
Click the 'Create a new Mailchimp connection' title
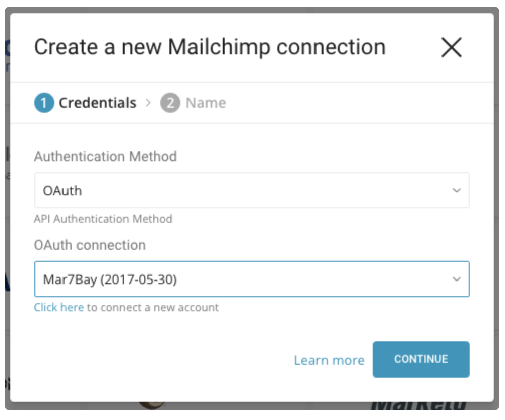click(210, 48)
